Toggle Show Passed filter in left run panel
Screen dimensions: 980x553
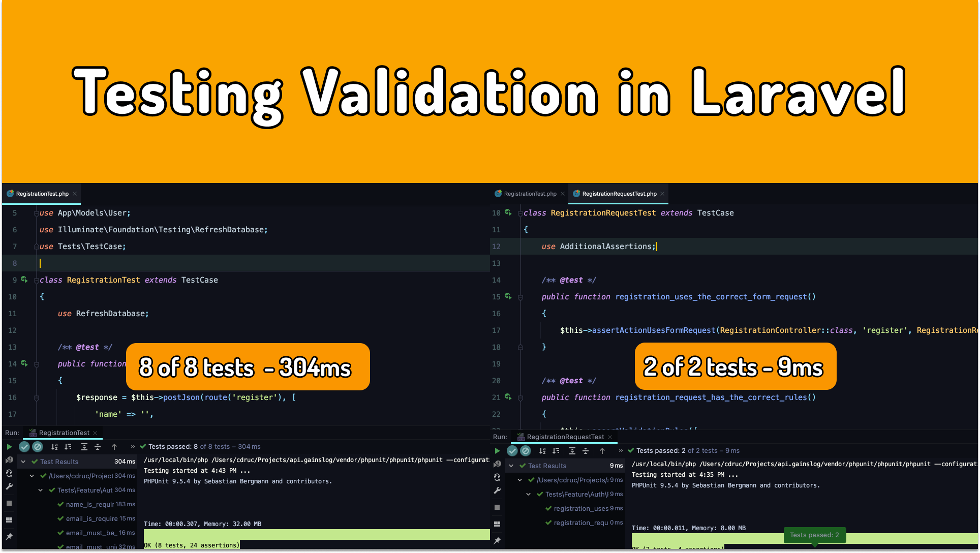coord(24,447)
